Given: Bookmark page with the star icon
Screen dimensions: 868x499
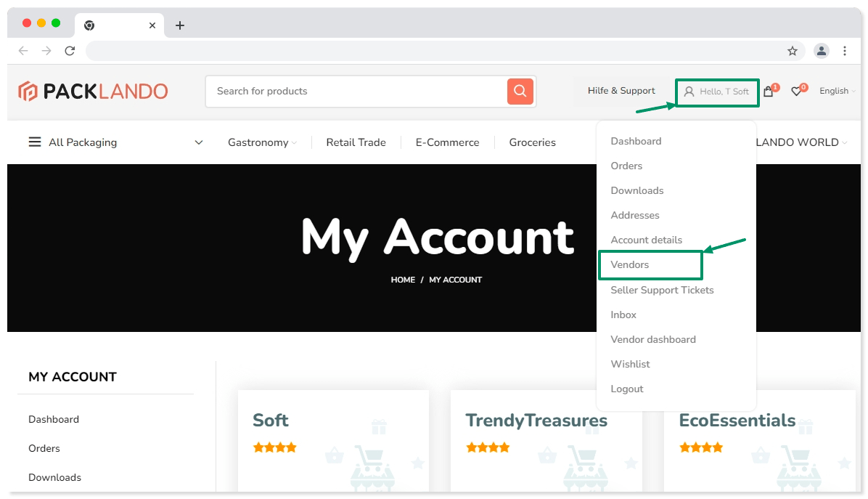Looking at the screenshot, I should pyautogui.click(x=793, y=51).
